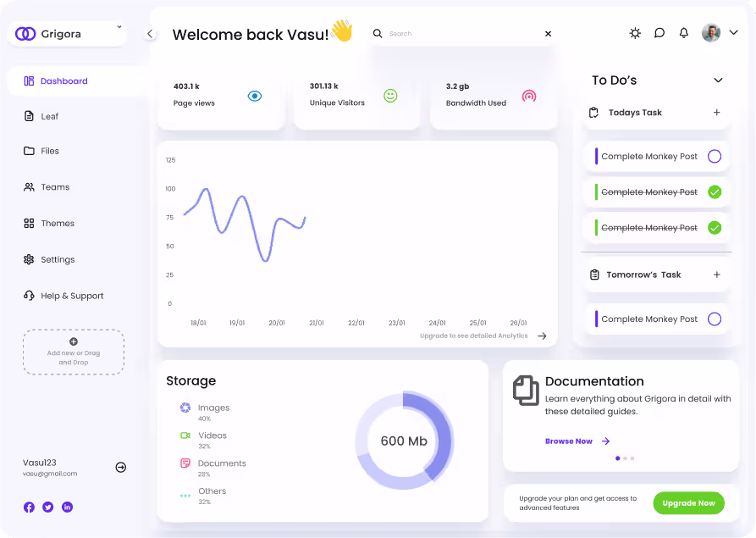Uncheck the completed Monkey Post task
Screen dimensions: 756x538
click(714, 191)
